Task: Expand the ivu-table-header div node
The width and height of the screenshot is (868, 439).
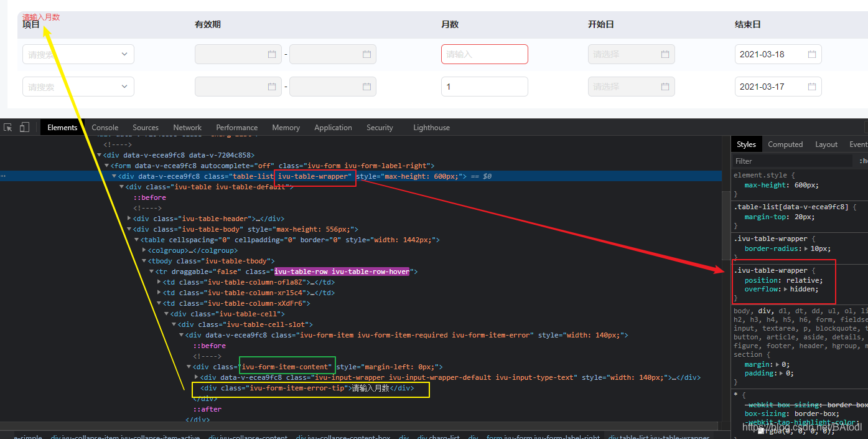Action: [x=129, y=219]
